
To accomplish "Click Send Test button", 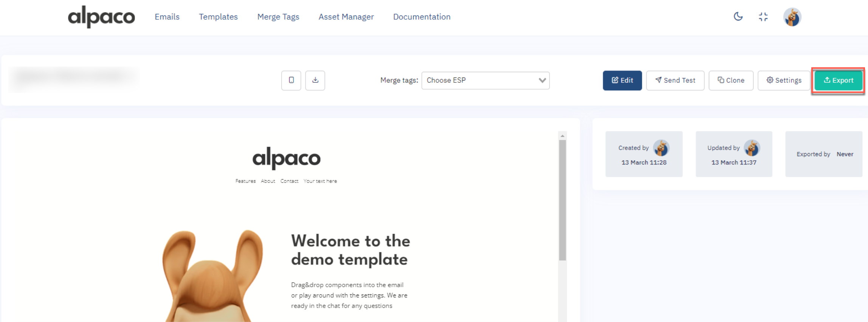I will click(675, 80).
